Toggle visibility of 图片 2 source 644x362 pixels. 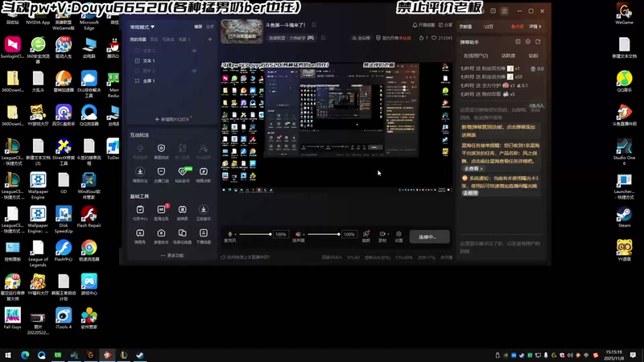tap(194, 71)
